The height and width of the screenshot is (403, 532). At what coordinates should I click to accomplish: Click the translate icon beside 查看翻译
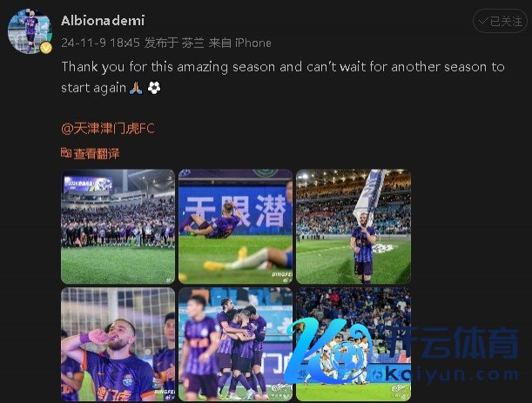click(x=66, y=153)
